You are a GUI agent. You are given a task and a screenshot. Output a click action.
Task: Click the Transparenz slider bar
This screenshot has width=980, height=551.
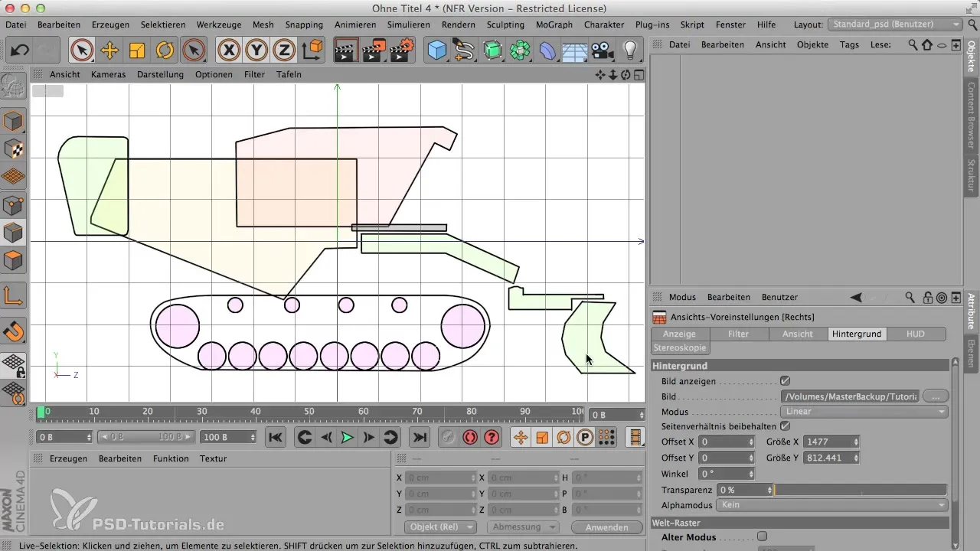pos(861,490)
